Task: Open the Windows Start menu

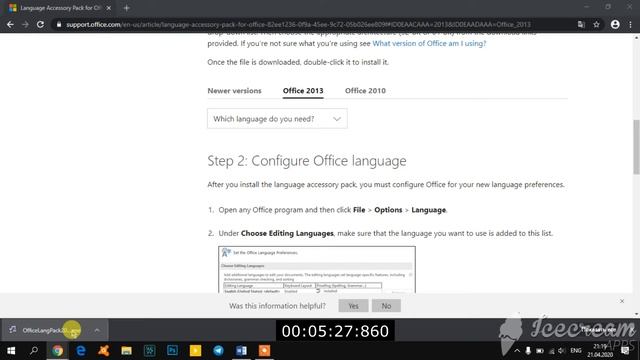Action: (11, 351)
